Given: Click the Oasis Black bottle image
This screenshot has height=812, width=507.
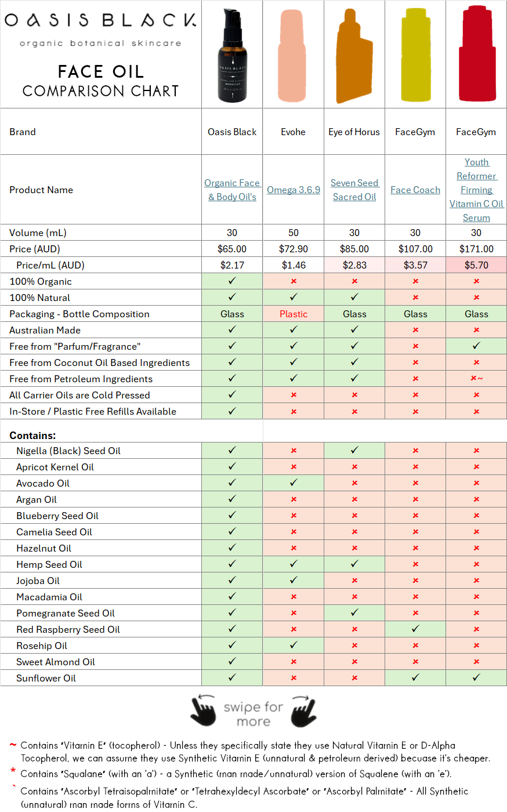Looking at the screenshot, I should click(x=231, y=54).
